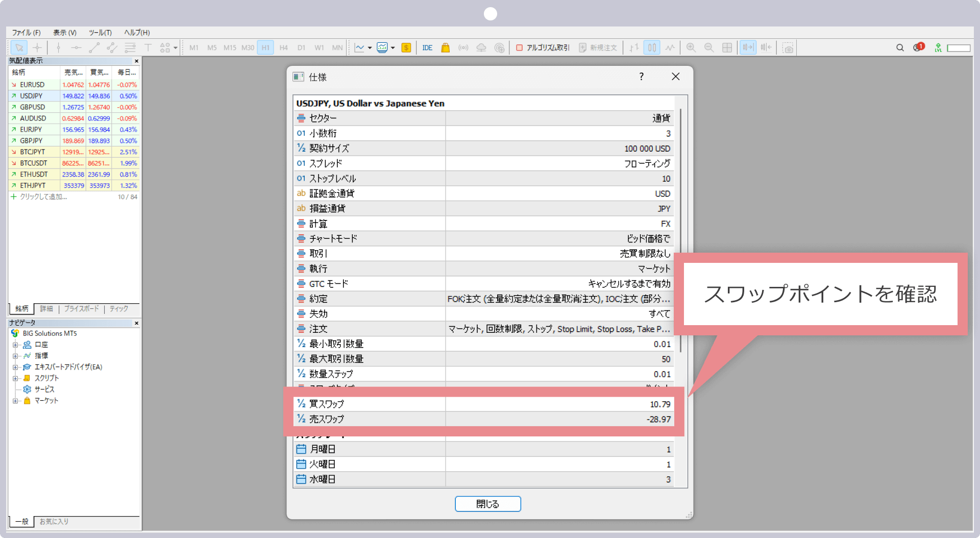Image resolution: width=980 pixels, height=538 pixels.
Task: Open the chart type dropdown arrow
Action: click(370, 48)
